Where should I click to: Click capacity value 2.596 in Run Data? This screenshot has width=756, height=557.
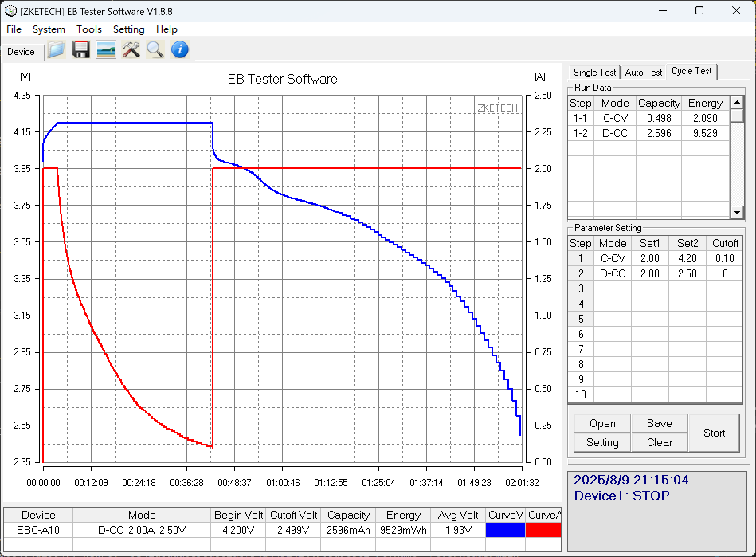[659, 133]
